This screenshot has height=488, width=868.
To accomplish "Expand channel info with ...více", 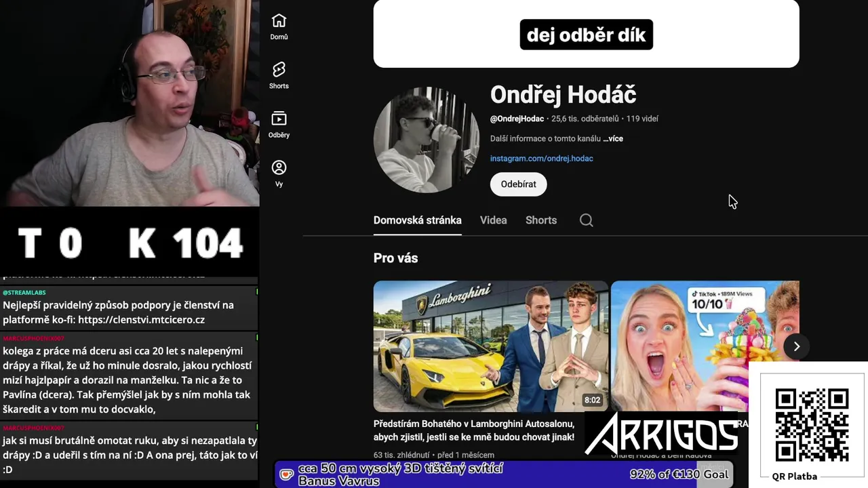I will point(613,138).
